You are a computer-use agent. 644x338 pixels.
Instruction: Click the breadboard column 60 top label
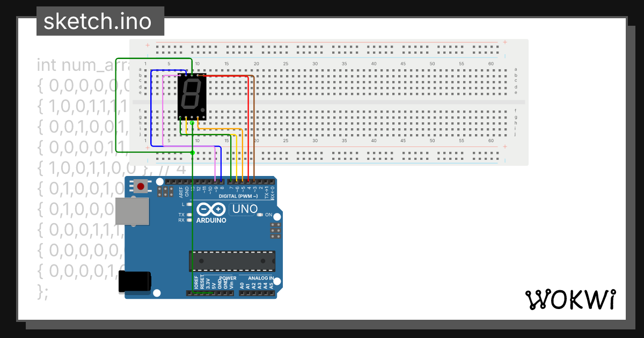491,63
